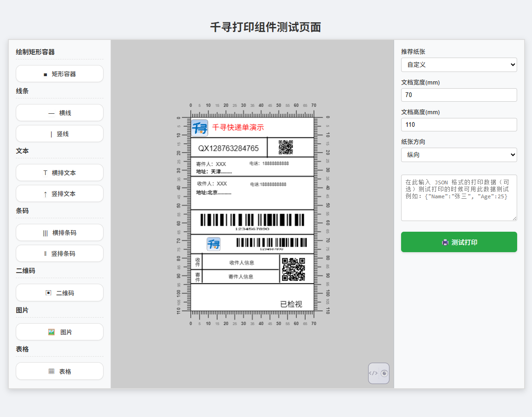532x417 pixels.
Task: Select the recipient 电话:18888888888 text
Action: (x=268, y=184)
